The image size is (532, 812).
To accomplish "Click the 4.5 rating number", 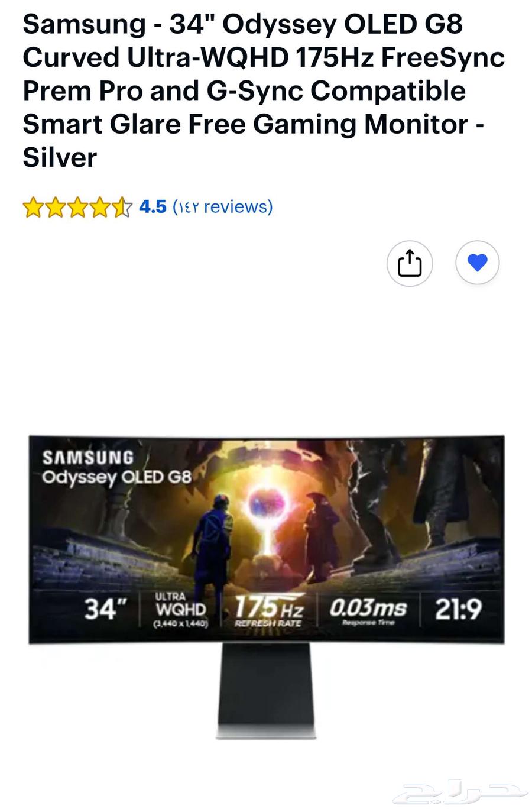I will (x=153, y=207).
